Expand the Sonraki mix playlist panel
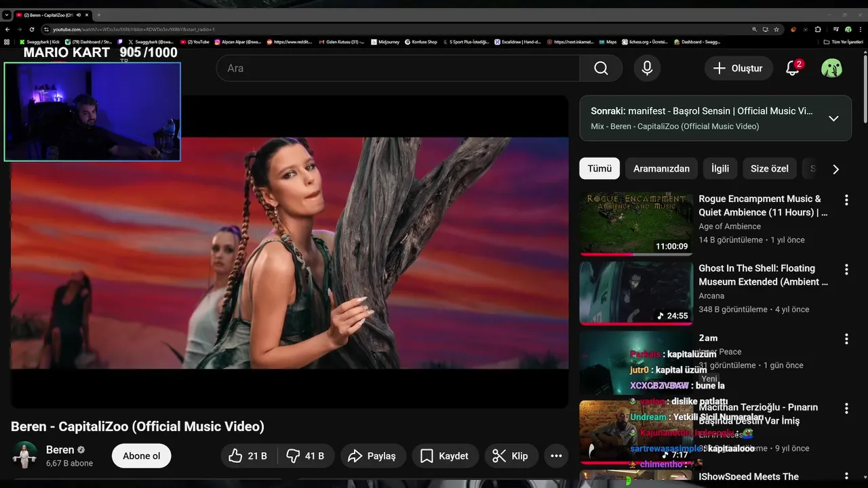868x488 pixels. pos(833,119)
